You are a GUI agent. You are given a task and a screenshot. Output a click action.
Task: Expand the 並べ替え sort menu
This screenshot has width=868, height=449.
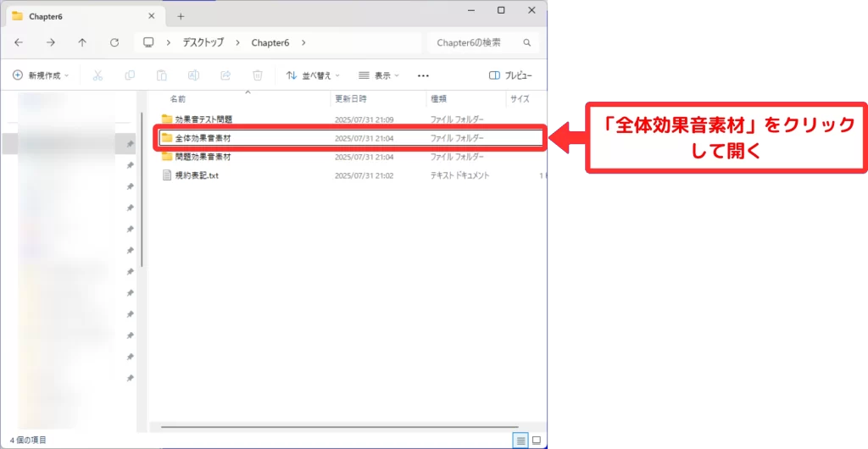click(x=313, y=75)
